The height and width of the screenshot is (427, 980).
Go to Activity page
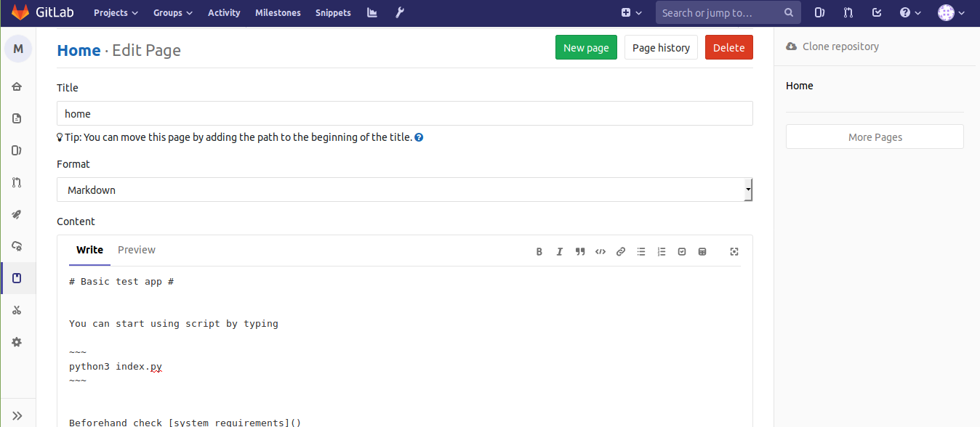click(224, 12)
